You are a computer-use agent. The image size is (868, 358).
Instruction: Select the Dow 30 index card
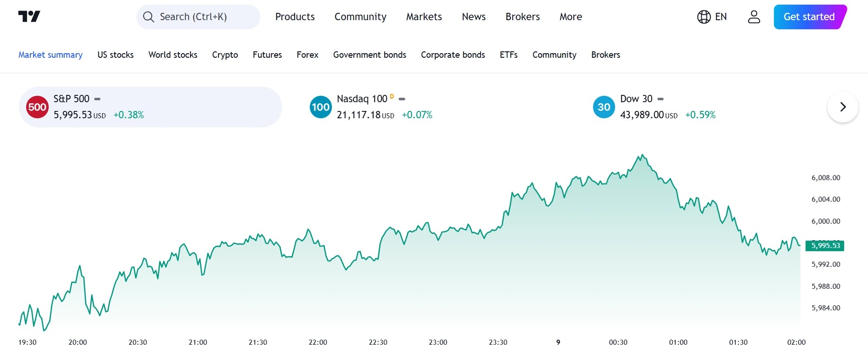[666, 107]
